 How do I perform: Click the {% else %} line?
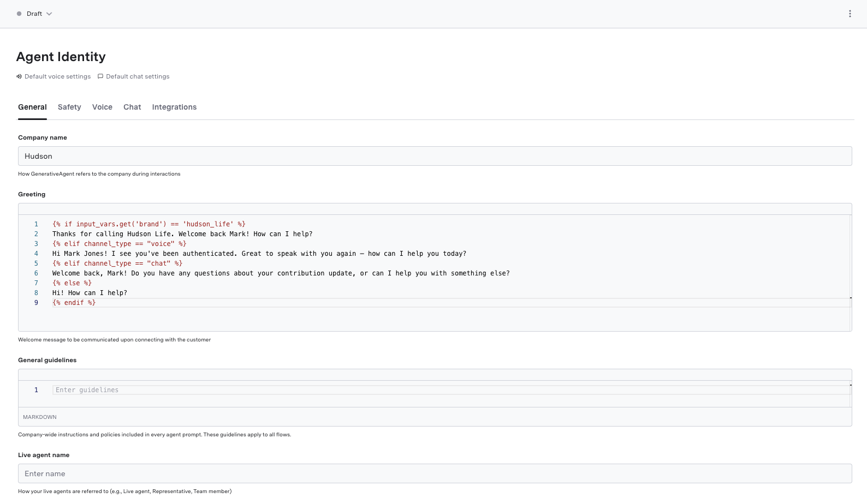coord(72,283)
